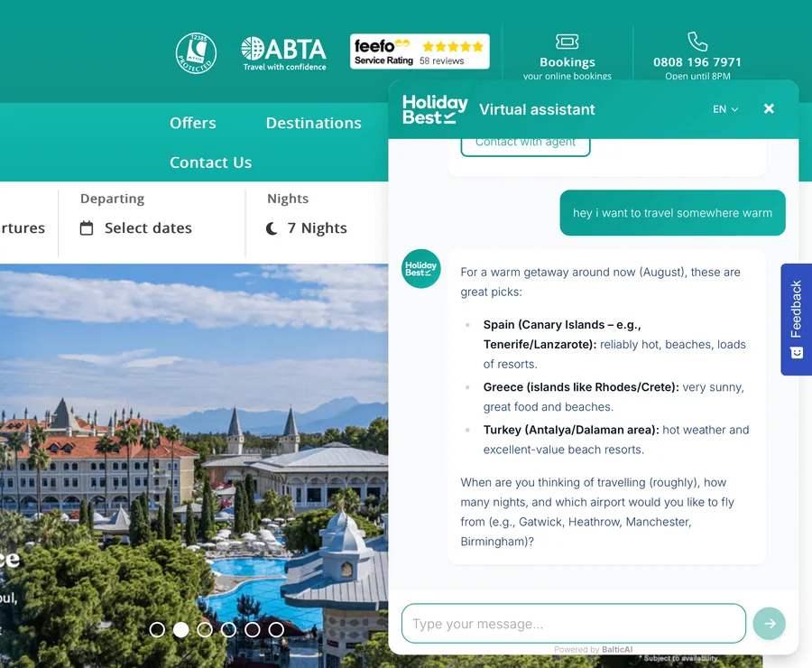Open the Offers menu
Image resolution: width=812 pixels, height=668 pixels.
tap(193, 123)
